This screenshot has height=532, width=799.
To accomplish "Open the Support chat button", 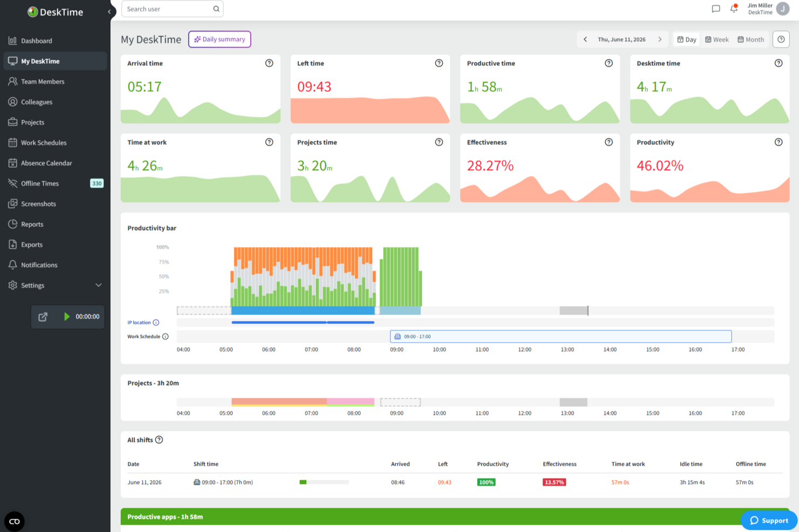I will click(769, 520).
